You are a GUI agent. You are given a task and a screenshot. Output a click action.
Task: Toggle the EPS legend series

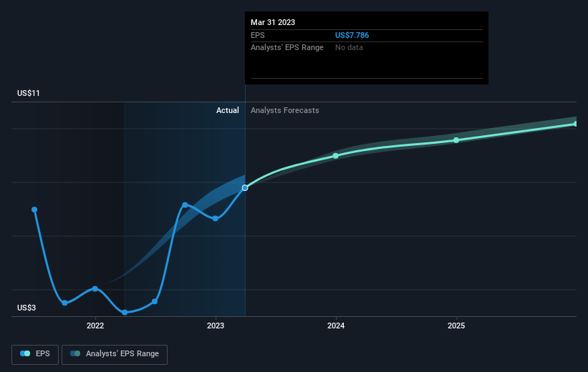[35, 354]
